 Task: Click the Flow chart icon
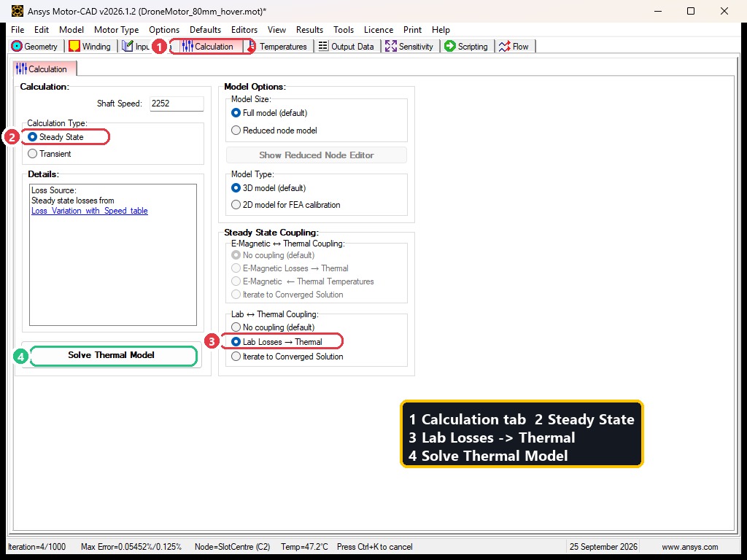click(x=505, y=46)
